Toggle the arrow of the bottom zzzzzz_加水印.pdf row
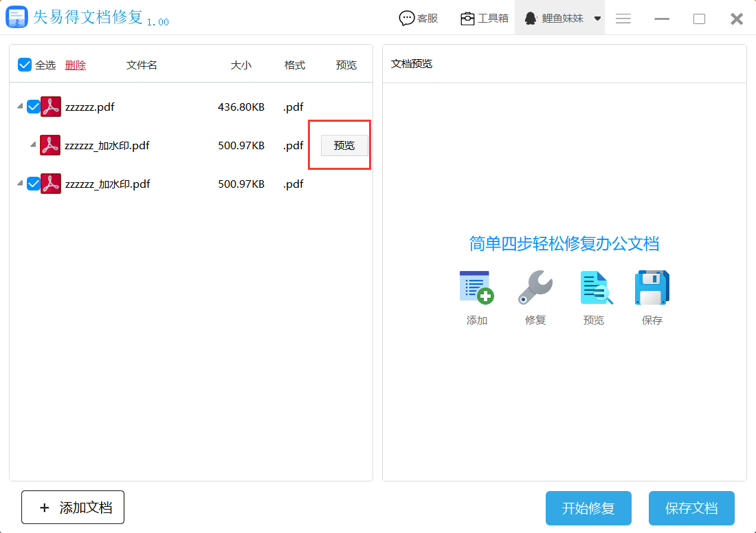Image resolution: width=756 pixels, height=533 pixels. [20, 183]
